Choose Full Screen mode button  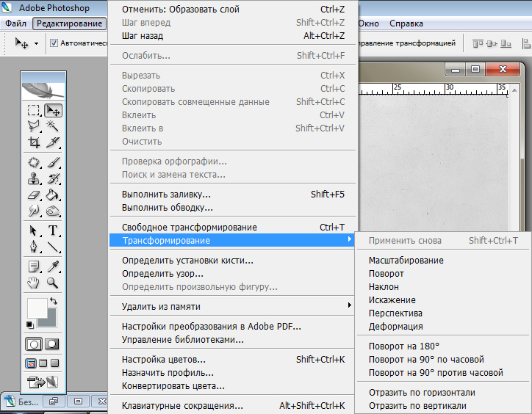click(x=55, y=363)
